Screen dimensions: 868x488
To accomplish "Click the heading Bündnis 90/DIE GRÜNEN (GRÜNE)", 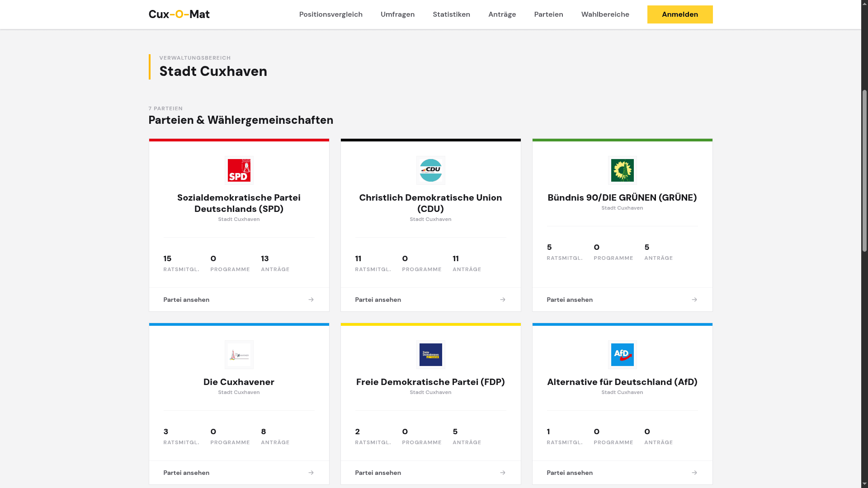I will pos(622,197).
